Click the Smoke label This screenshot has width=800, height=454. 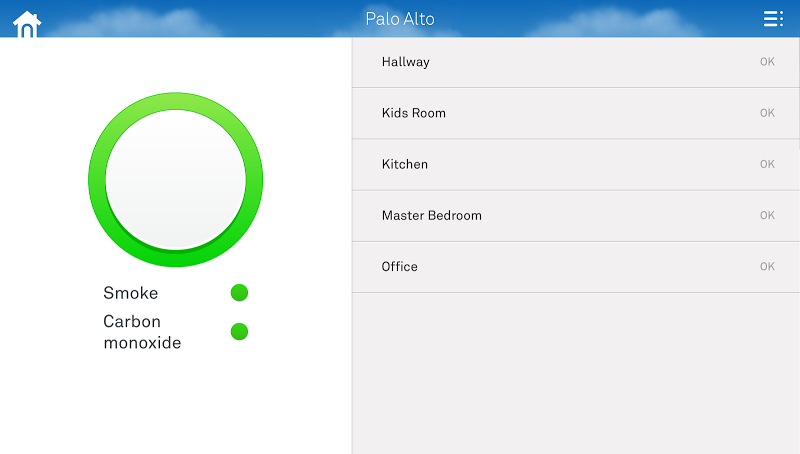[x=131, y=293]
